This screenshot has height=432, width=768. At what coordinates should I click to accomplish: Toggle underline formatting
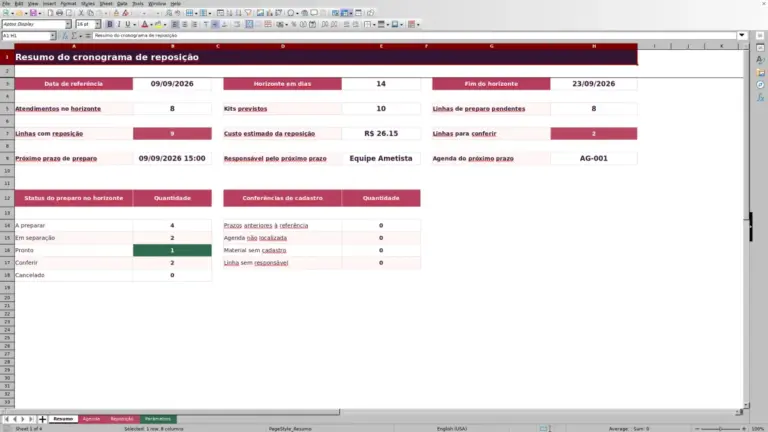click(128, 24)
